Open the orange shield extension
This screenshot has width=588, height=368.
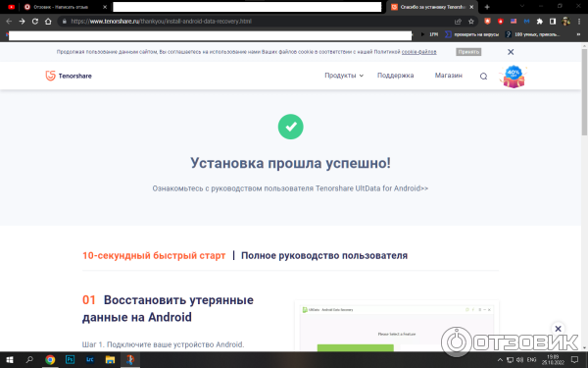point(487,22)
